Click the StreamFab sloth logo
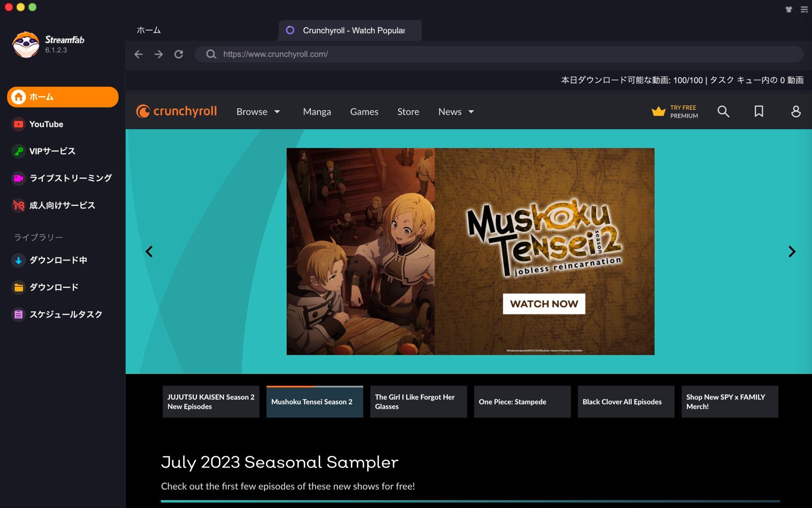The image size is (812, 508). (26, 44)
